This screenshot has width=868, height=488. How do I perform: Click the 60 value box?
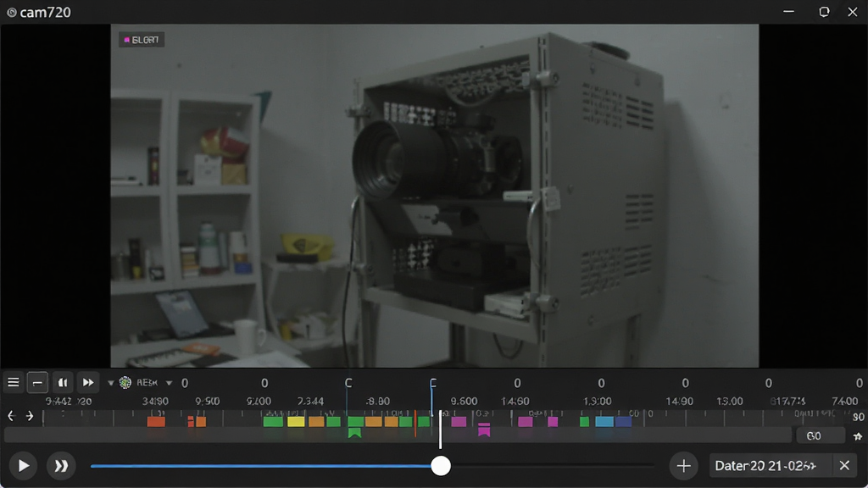click(x=821, y=436)
